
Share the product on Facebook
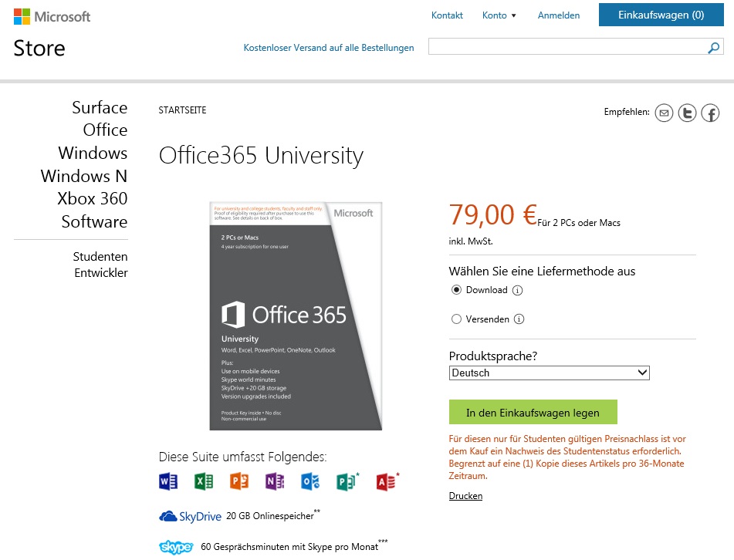(x=710, y=113)
